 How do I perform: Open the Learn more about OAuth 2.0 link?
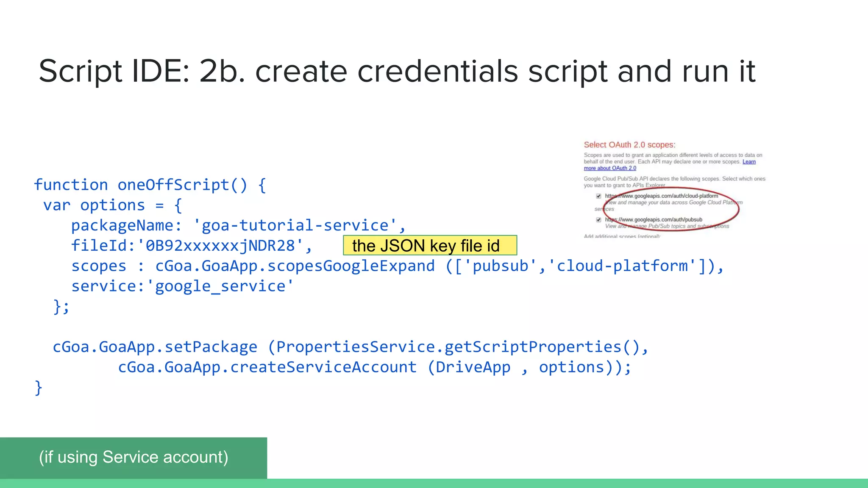point(670,165)
